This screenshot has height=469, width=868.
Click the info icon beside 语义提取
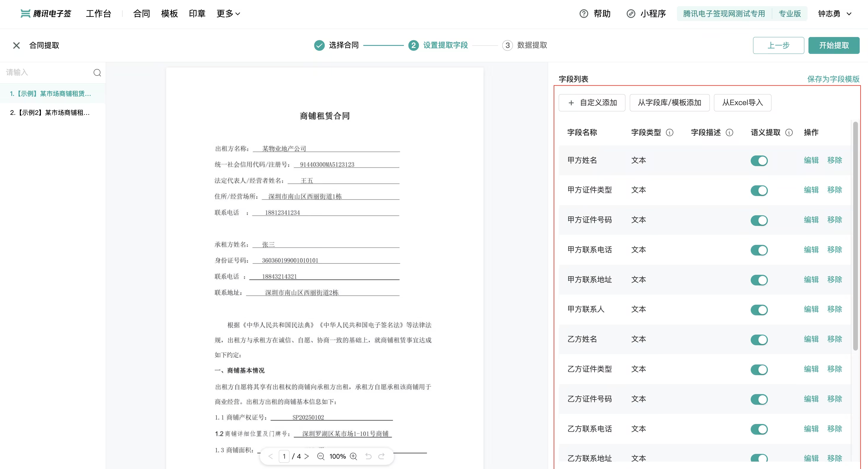tap(789, 133)
